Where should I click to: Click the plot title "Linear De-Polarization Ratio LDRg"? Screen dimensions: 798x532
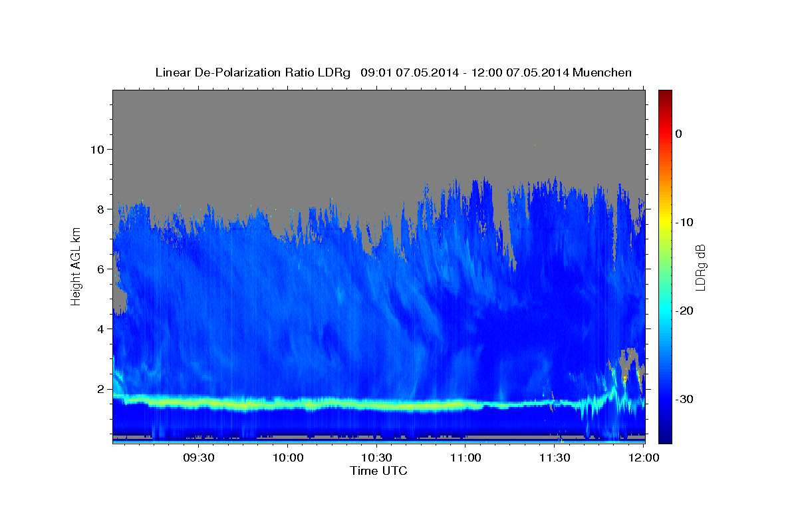tap(252, 72)
